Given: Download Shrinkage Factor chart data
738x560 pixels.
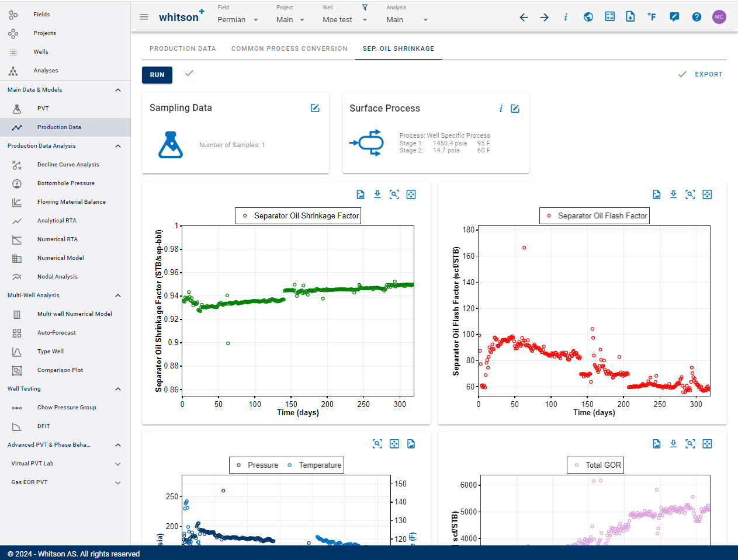Looking at the screenshot, I should click(x=377, y=194).
